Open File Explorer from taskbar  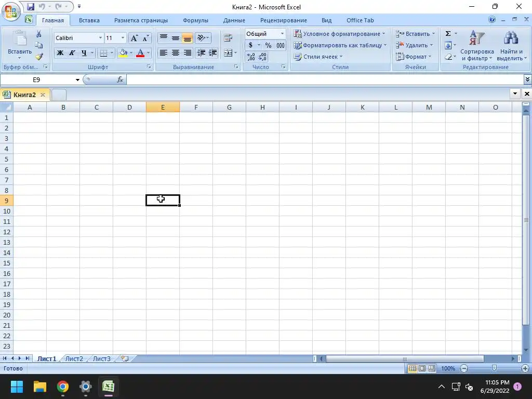coord(39,387)
